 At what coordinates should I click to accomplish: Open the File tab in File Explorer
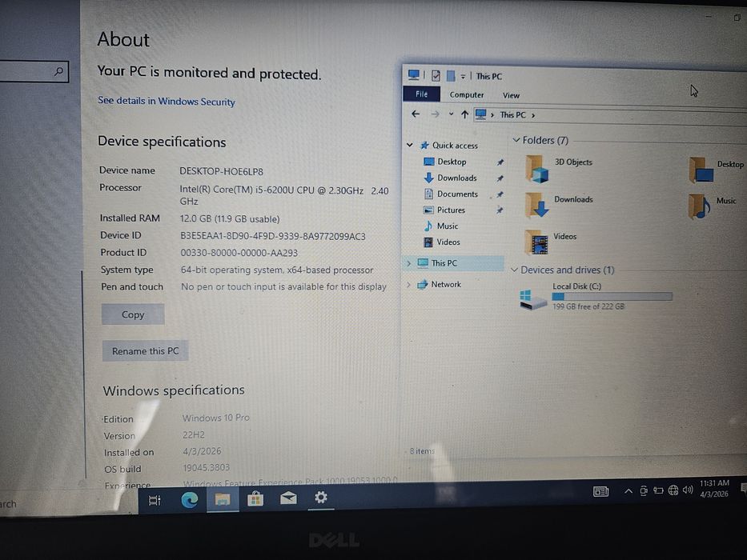coord(422,94)
